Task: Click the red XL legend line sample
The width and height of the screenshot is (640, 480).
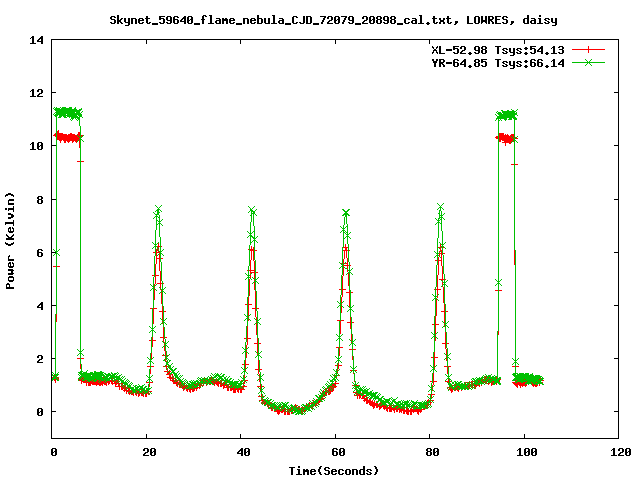Action: tap(588, 50)
